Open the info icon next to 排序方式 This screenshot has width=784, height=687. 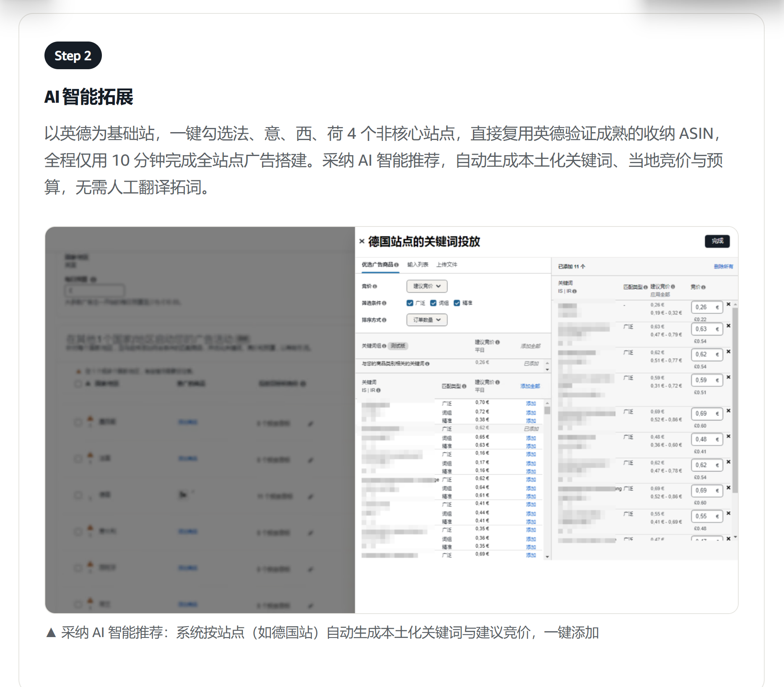[x=384, y=320]
